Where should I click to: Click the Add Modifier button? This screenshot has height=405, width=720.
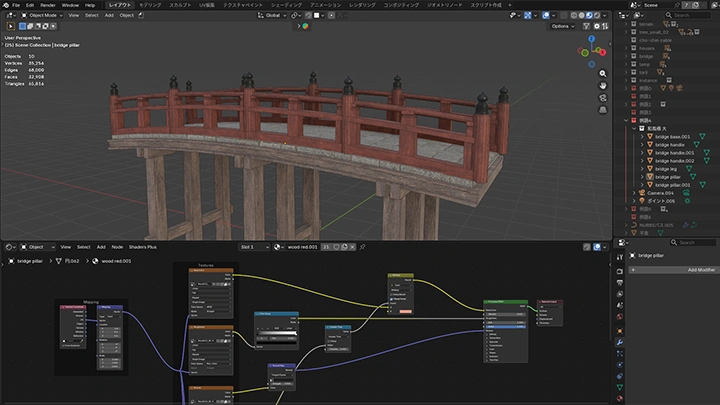[x=688, y=270]
